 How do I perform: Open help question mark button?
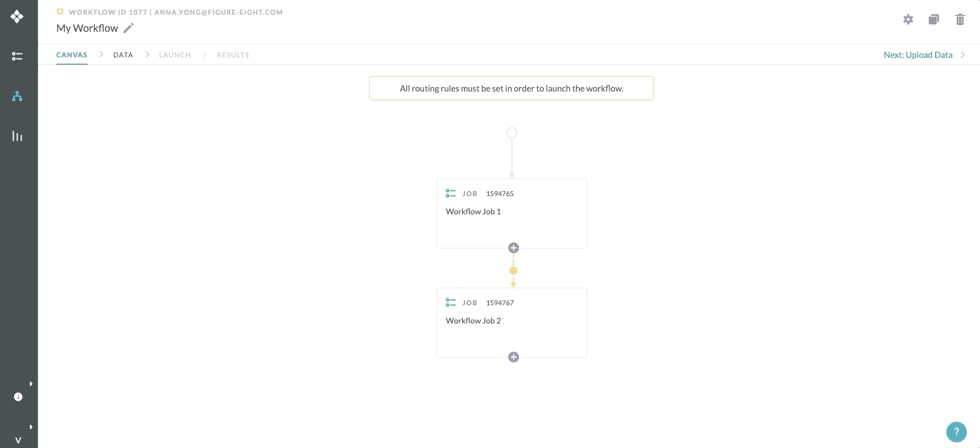pos(957,432)
